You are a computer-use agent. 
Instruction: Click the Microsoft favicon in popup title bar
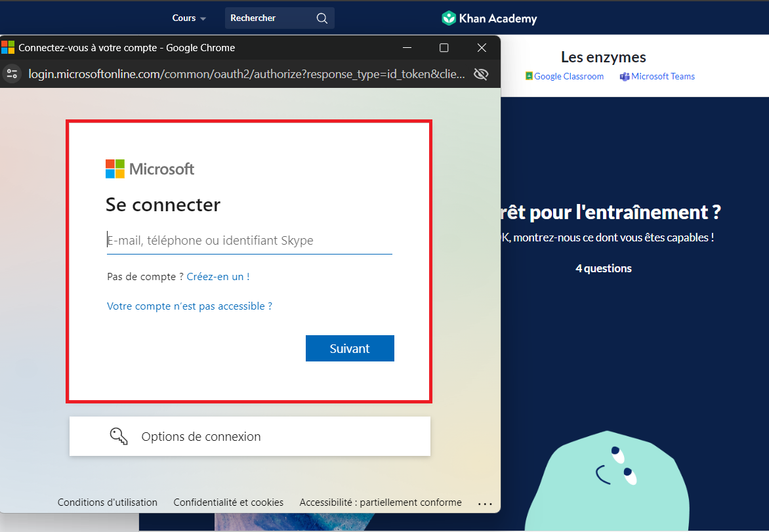click(x=8, y=48)
